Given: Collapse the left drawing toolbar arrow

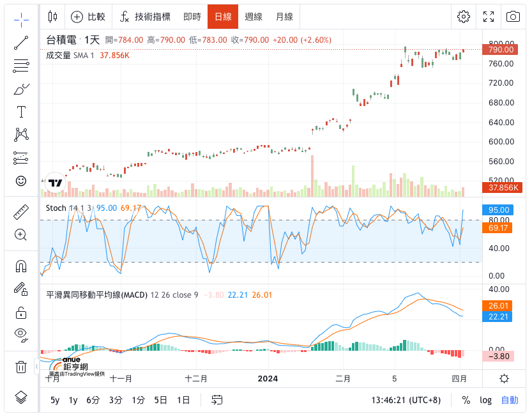Looking at the screenshot, I should pyautogui.click(x=36, y=367).
